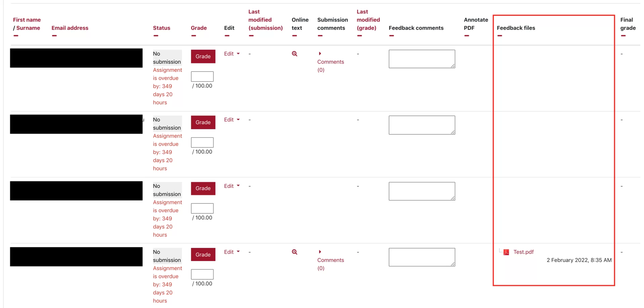The height and width of the screenshot is (308, 644).
Task: Collapse the Feedback comments column
Action: [x=391, y=36]
